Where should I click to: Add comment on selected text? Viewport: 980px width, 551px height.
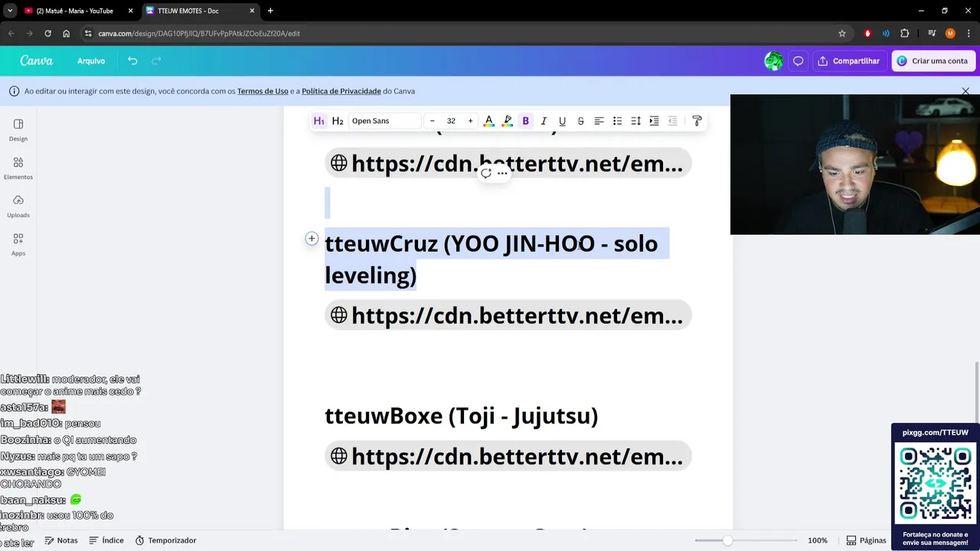coord(485,174)
